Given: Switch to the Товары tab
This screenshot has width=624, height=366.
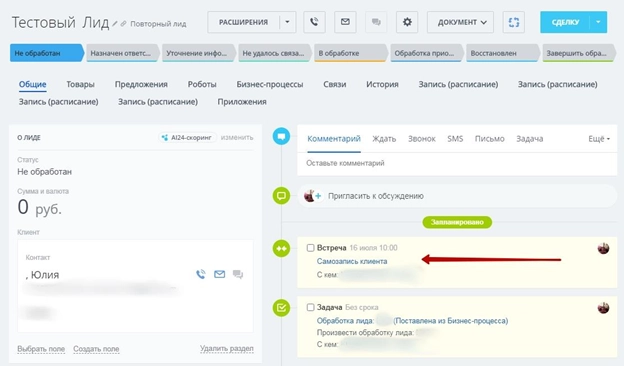Looking at the screenshot, I should [80, 84].
